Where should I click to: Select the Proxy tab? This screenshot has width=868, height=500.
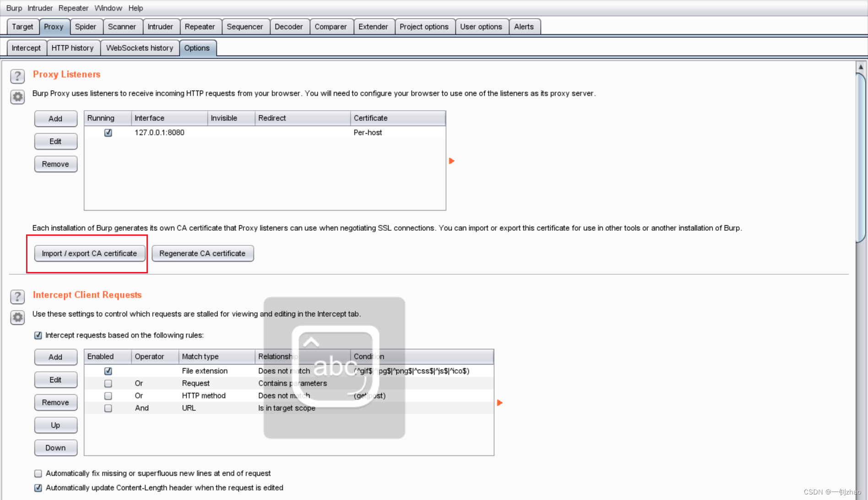(54, 27)
